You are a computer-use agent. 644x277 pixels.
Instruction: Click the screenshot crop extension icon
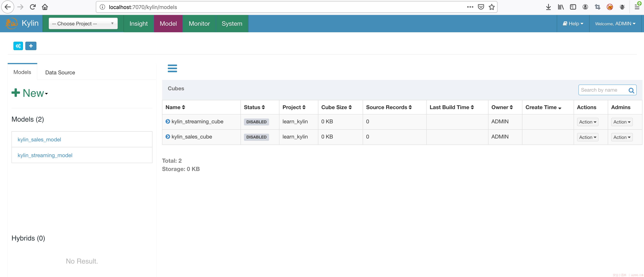point(598,7)
